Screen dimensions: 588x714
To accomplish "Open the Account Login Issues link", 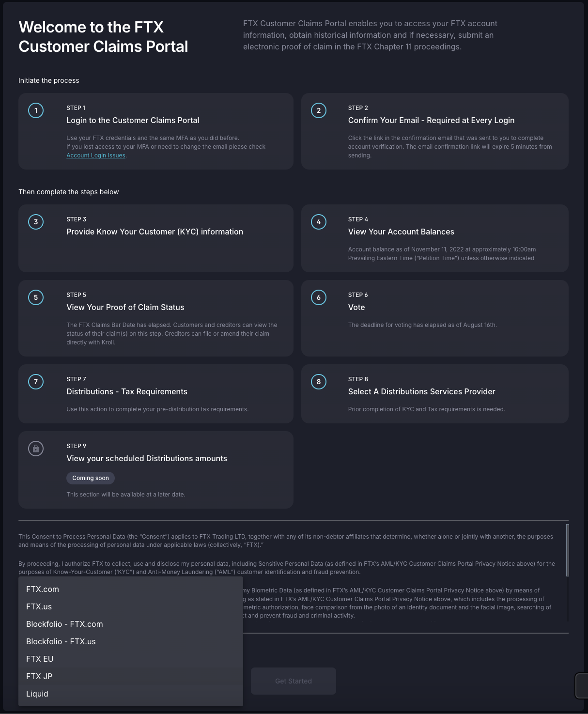I will pos(96,155).
